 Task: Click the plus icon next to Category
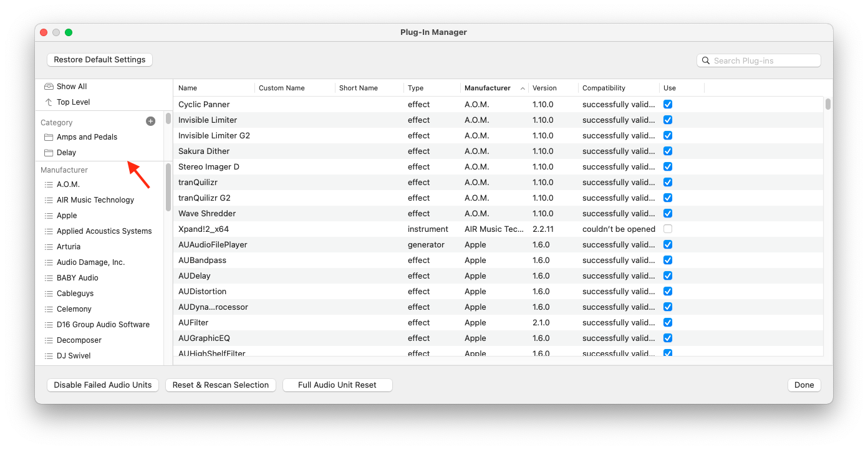[x=150, y=122]
